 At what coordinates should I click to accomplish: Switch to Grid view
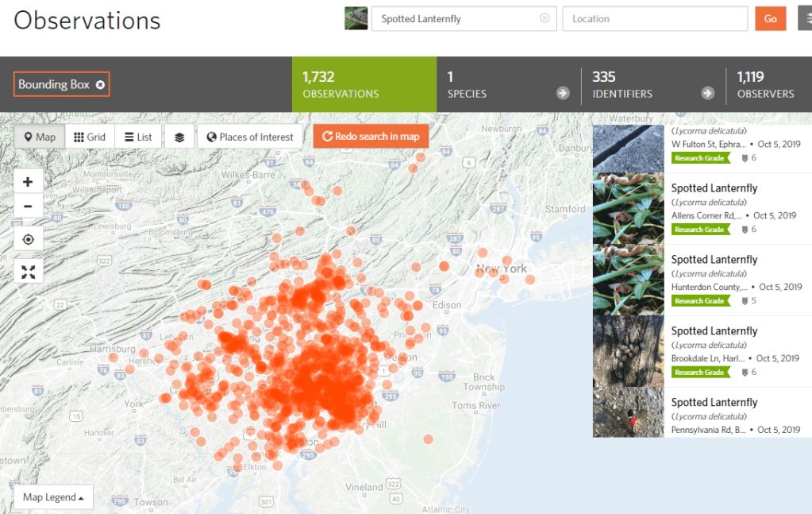(x=90, y=137)
